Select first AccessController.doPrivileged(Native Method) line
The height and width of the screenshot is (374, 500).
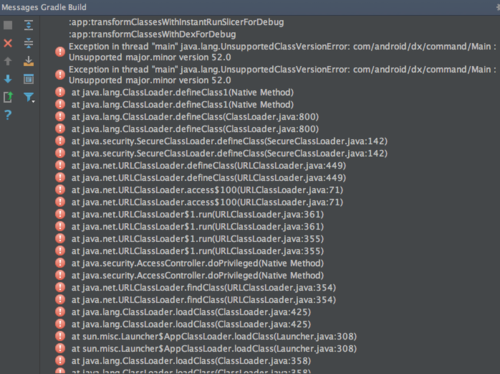197,263
